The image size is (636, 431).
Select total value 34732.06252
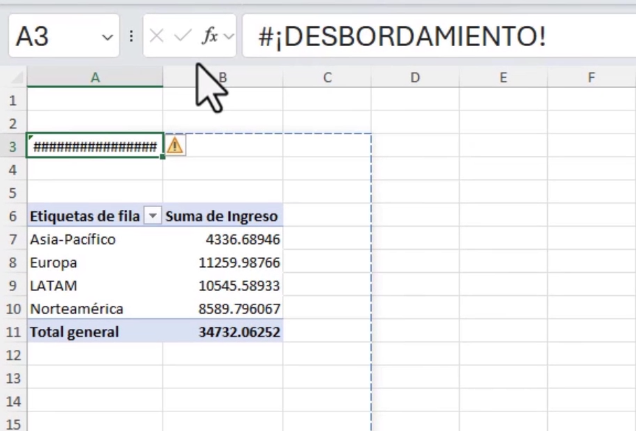[223, 332]
